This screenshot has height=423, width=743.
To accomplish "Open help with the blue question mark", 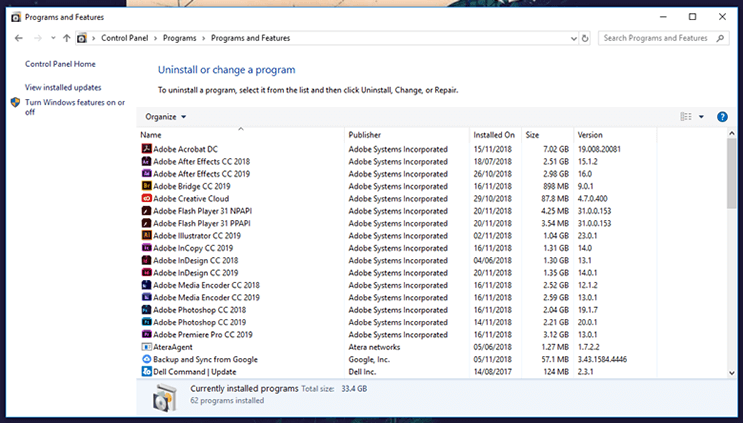I will [x=722, y=117].
